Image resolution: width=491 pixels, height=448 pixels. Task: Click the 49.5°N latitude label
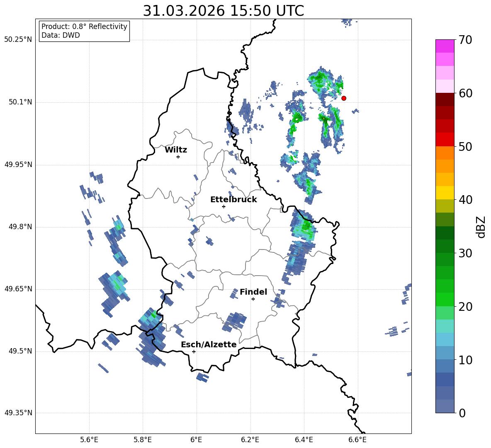coord(20,351)
